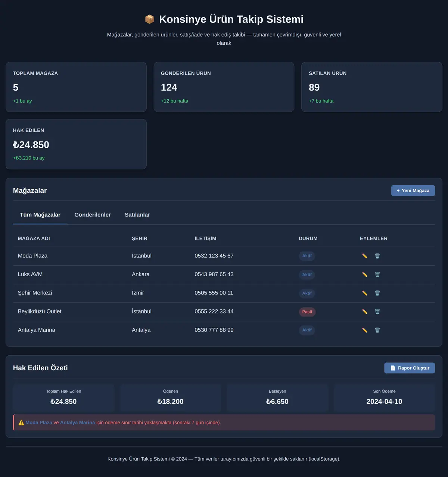
Task: Add a store with Yeni Mağaza button
Action: [413, 190]
